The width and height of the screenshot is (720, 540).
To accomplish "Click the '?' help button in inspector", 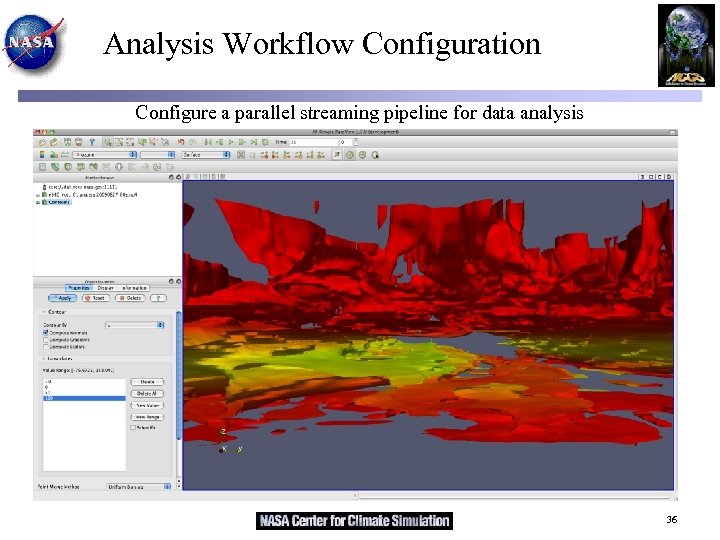I will 158,298.
